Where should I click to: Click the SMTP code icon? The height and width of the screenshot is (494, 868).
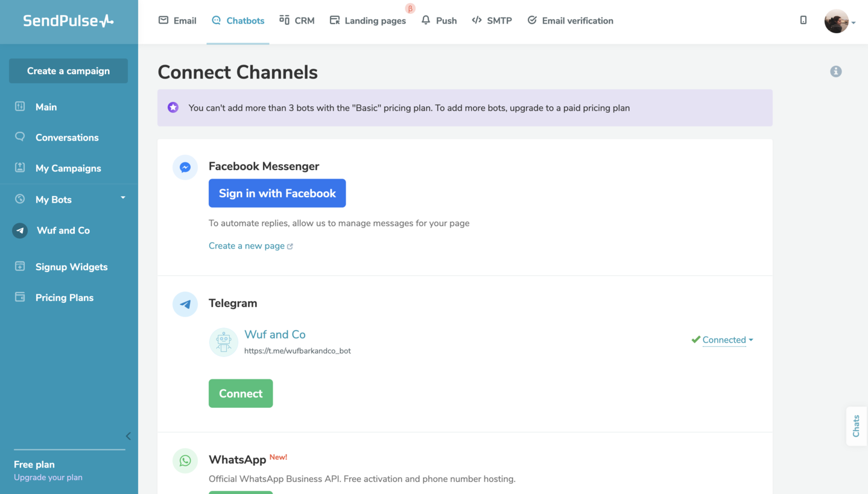coord(477,20)
